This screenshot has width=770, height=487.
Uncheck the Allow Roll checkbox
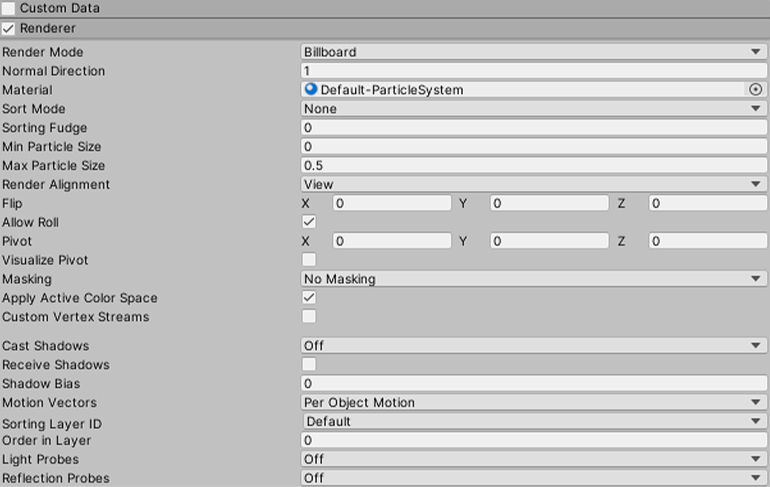coord(309,222)
